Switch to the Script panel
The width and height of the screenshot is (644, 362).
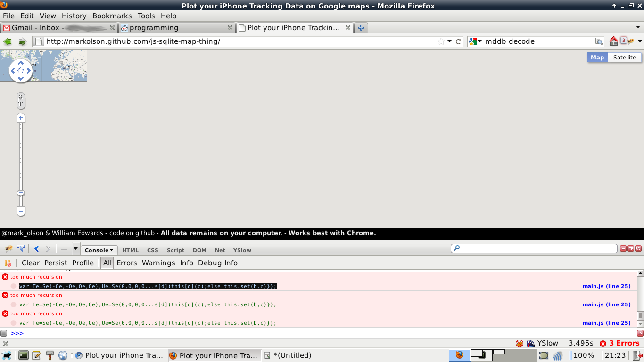175,250
